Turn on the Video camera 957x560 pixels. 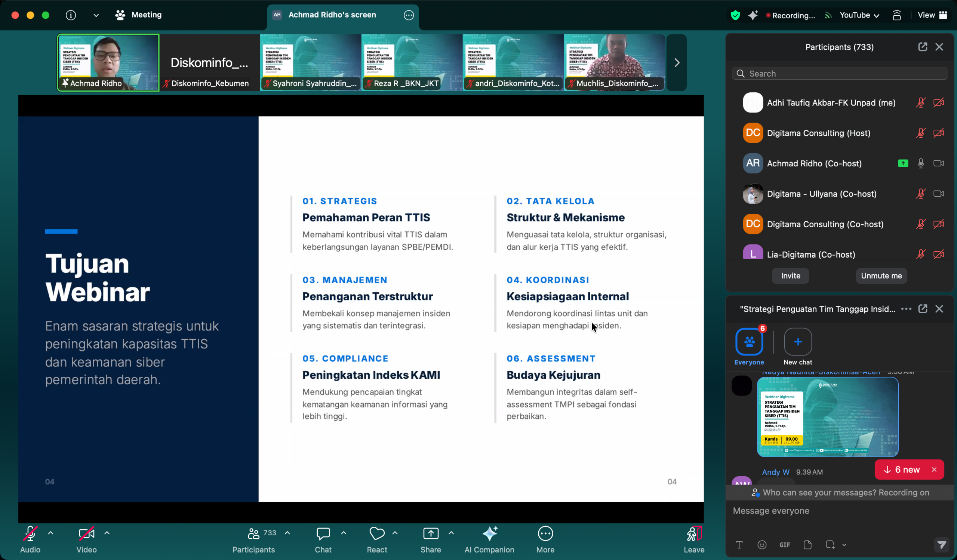tap(86, 534)
